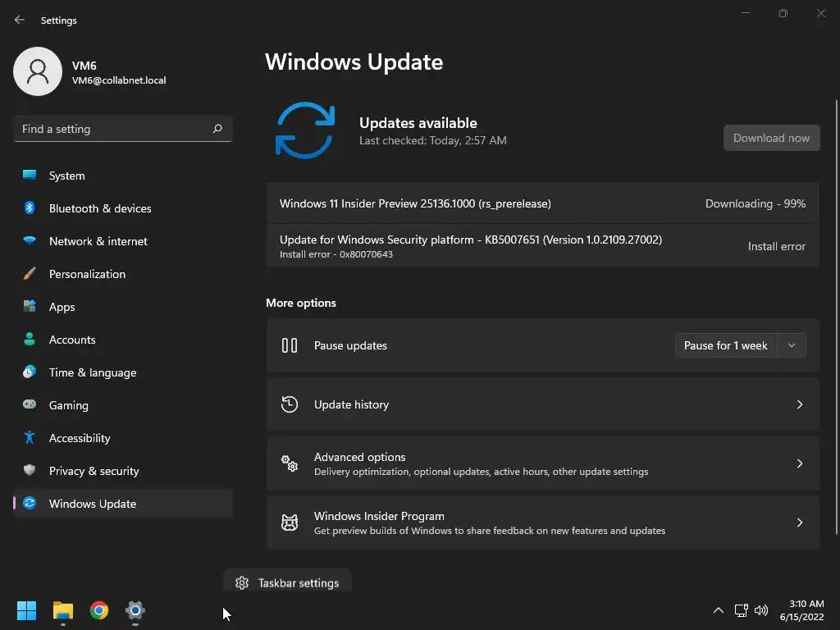Click the Windows Insider Program label
The height and width of the screenshot is (630, 840).
click(x=379, y=516)
